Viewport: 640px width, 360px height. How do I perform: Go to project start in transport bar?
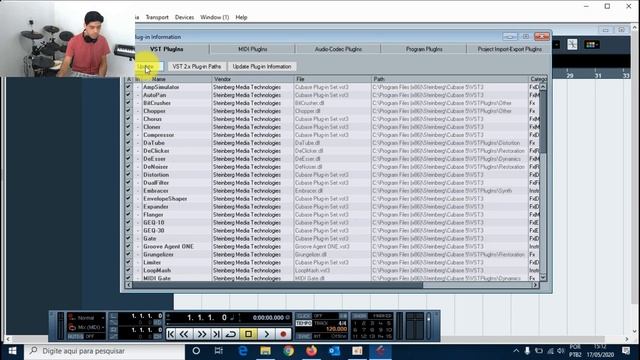coord(171,334)
